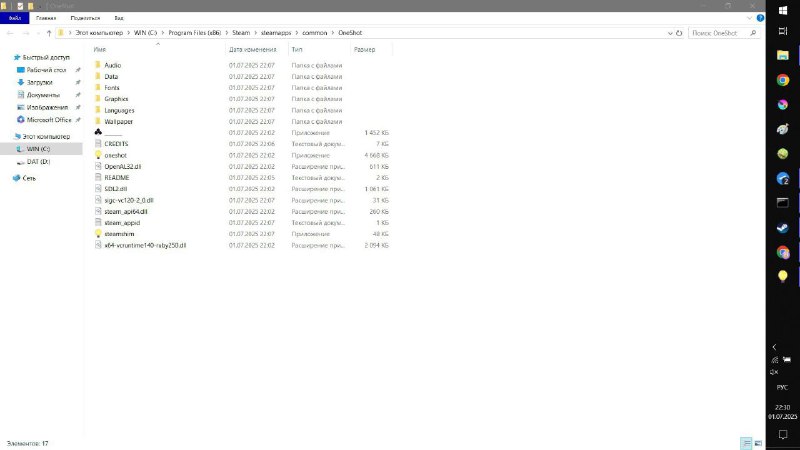Open Windows Start menu
The image size is (800, 450).
coord(783,10)
